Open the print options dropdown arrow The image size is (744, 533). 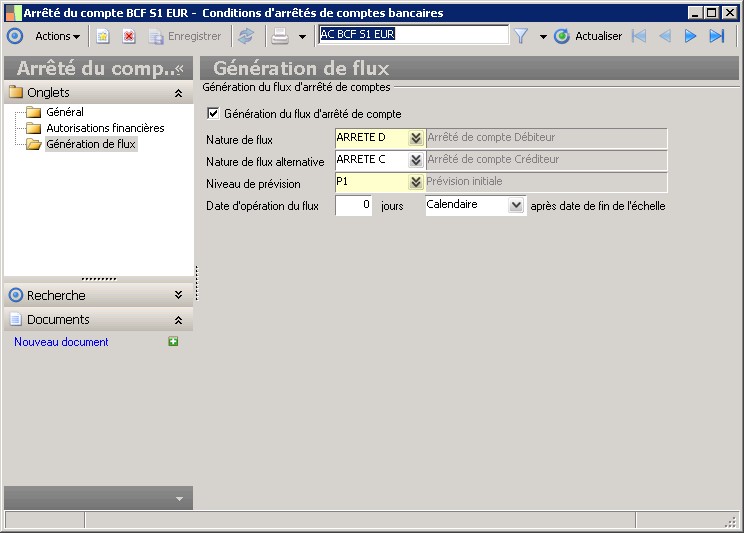point(302,37)
